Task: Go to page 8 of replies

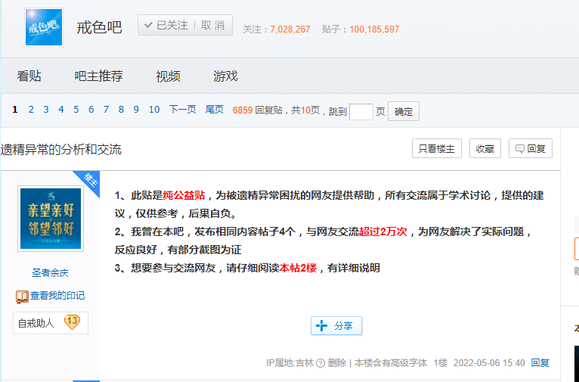Action: pyautogui.click(x=121, y=110)
